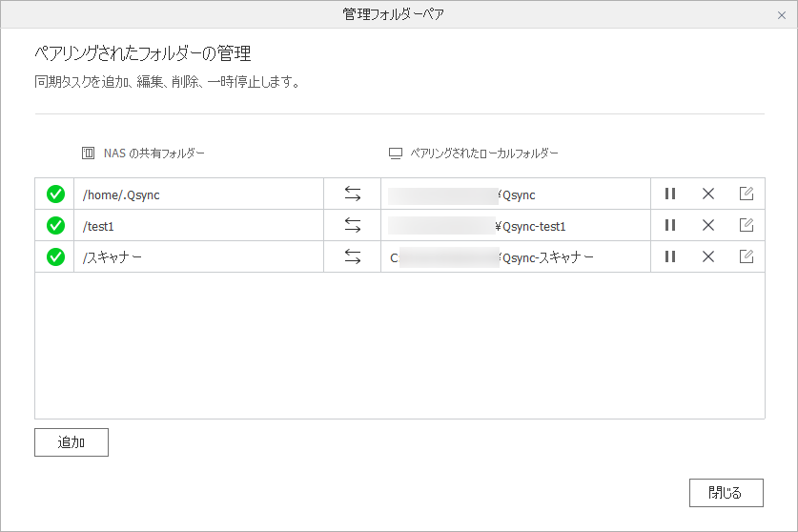This screenshot has width=798, height=532.
Task: Edit the /スキャナー folder pair
Action: [x=747, y=256]
